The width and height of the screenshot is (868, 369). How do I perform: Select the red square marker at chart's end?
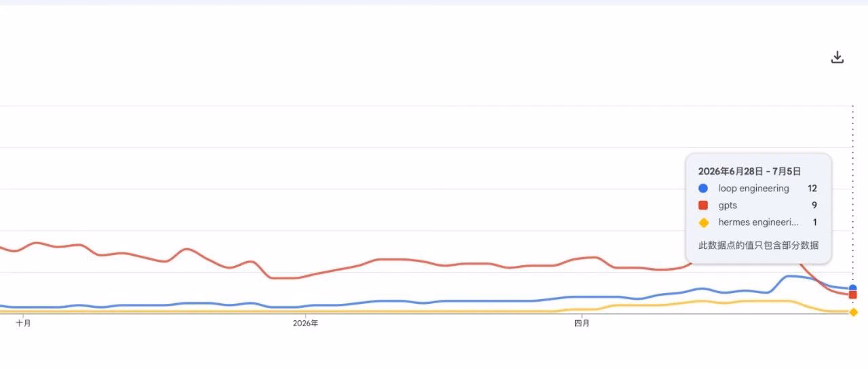[852, 295]
